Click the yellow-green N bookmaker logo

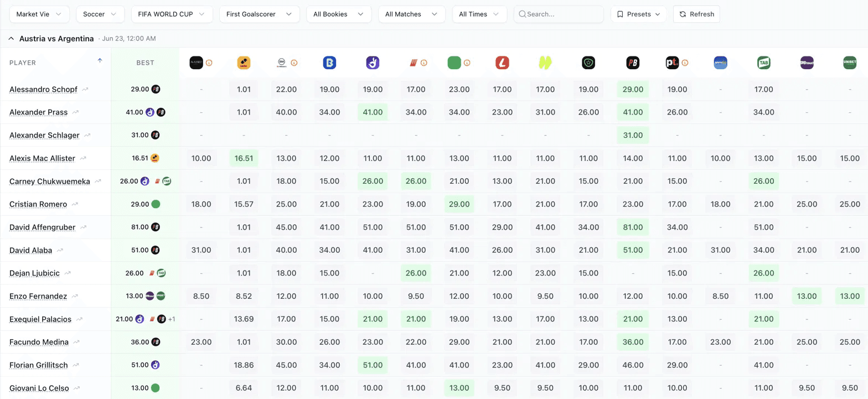click(546, 63)
